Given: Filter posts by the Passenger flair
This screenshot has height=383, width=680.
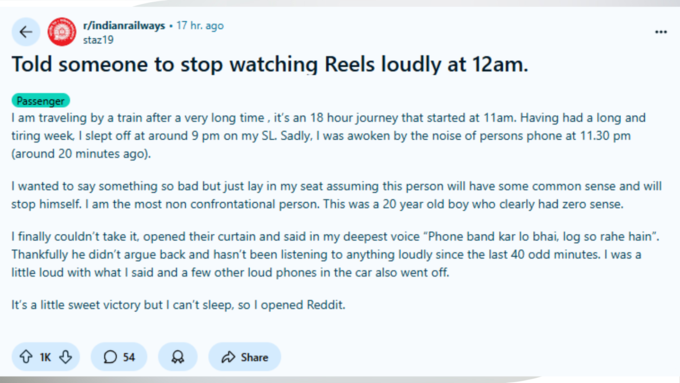Looking at the screenshot, I should [x=40, y=101].
